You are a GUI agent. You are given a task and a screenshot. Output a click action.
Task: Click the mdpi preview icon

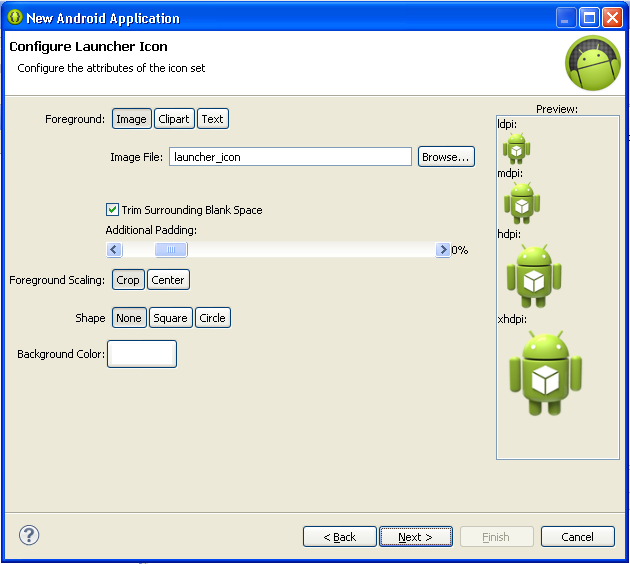coord(522,203)
